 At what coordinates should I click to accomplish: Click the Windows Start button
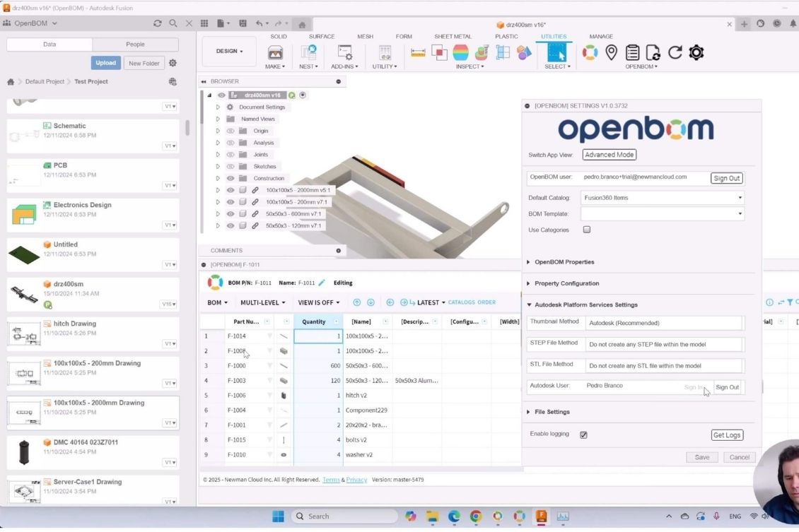pyautogui.click(x=278, y=516)
